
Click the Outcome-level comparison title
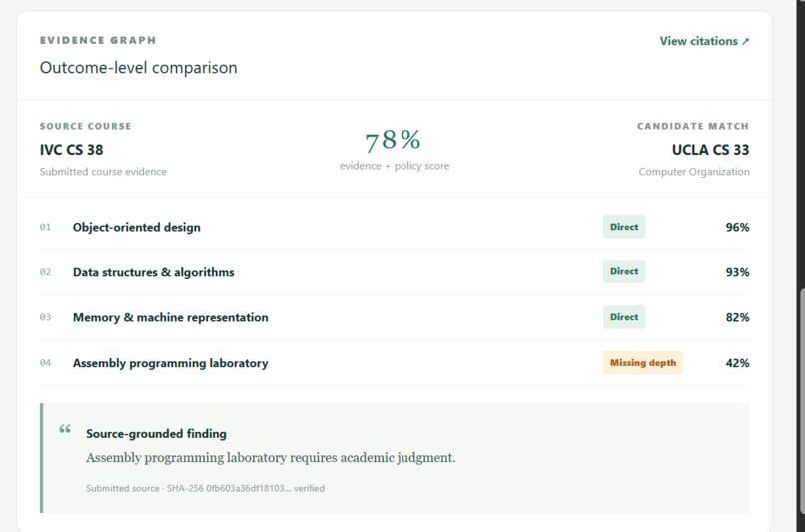138,68
